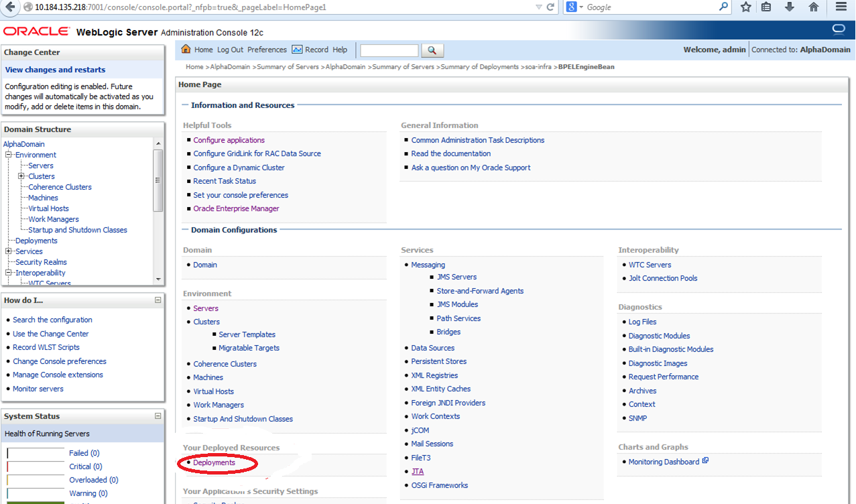856x504 pixels.
Task: Expand the Clusters tree node
Action: click(21, 176)
